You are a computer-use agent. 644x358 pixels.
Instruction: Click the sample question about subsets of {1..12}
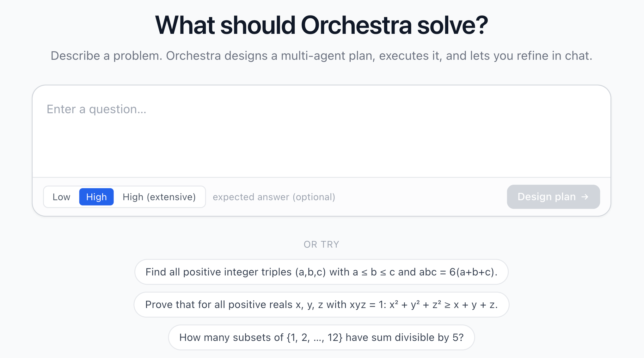pyautogui.click(x=321, y=337)
